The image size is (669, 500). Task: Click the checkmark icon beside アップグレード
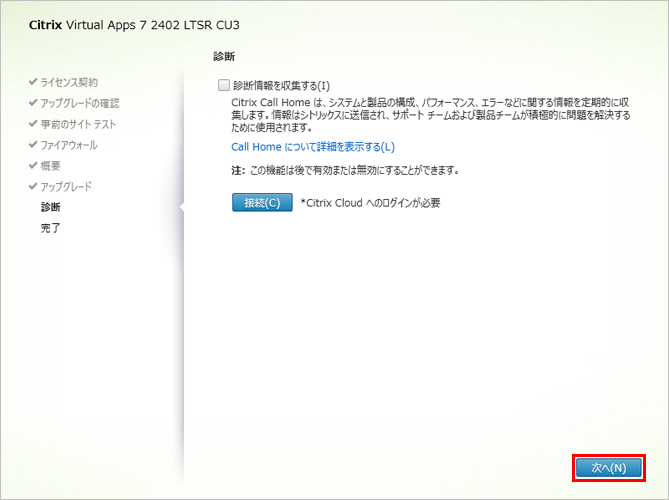click(33, 187)
